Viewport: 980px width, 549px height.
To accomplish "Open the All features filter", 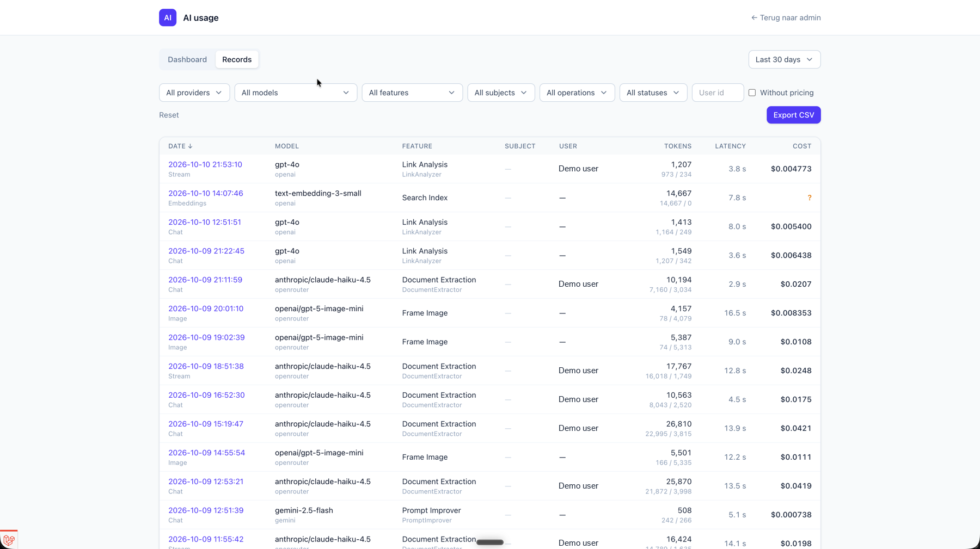I will (x=412, y=92).
